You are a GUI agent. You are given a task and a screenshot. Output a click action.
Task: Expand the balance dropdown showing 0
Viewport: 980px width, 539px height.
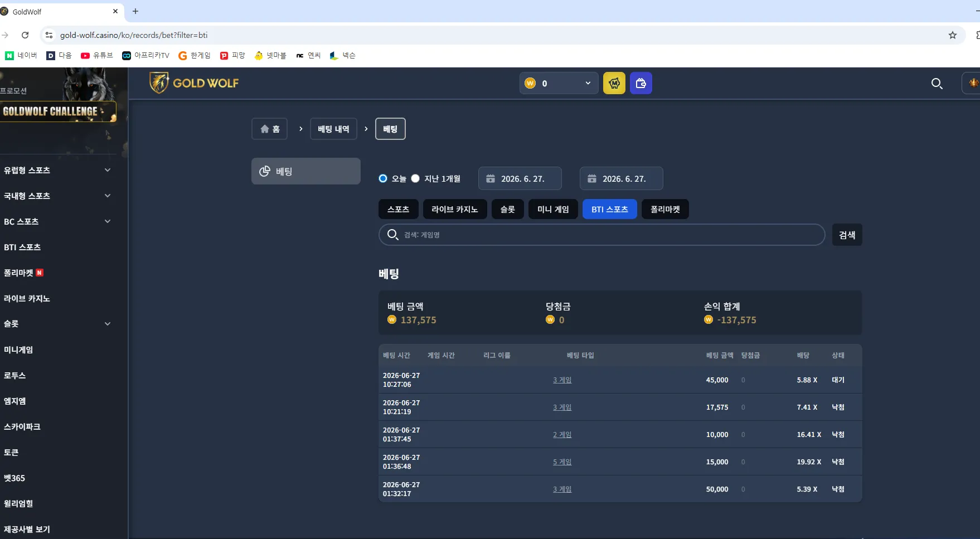pyautogui.click(x=559, y=83)
